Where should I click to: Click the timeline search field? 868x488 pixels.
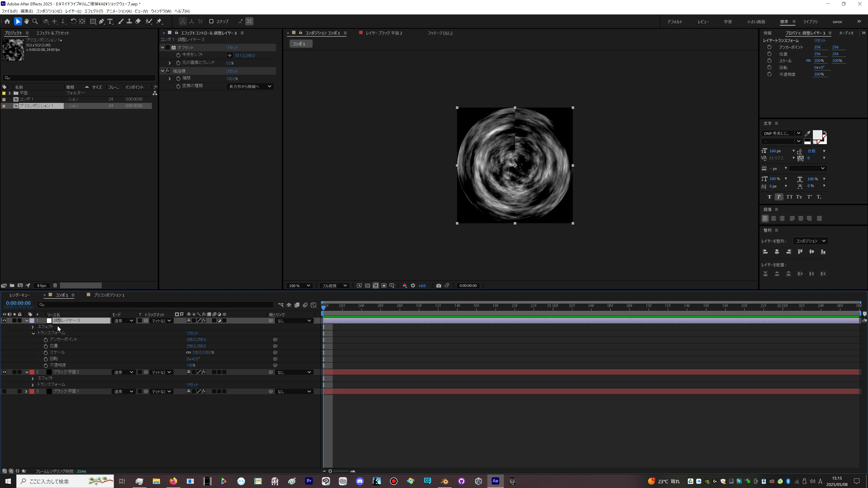155,305
